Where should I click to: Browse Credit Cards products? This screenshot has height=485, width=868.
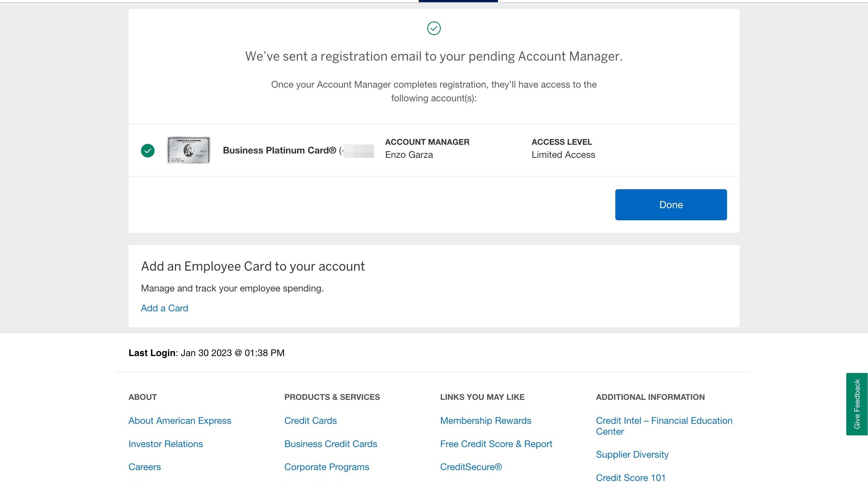pyautogui.click(x=310, y=421)
